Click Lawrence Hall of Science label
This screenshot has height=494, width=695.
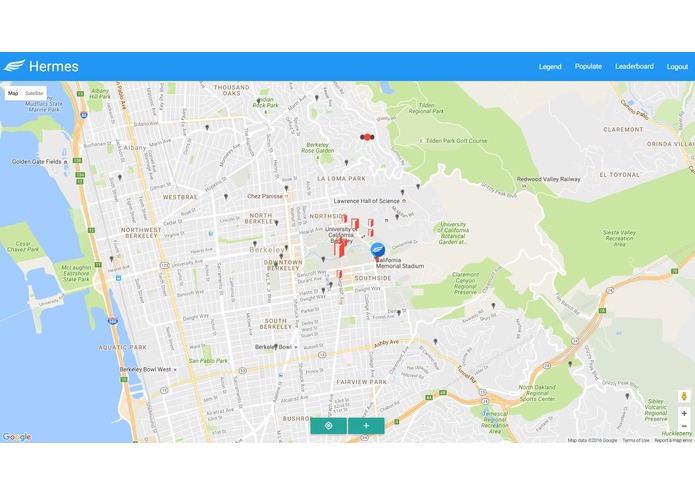[x=367, y=201]
